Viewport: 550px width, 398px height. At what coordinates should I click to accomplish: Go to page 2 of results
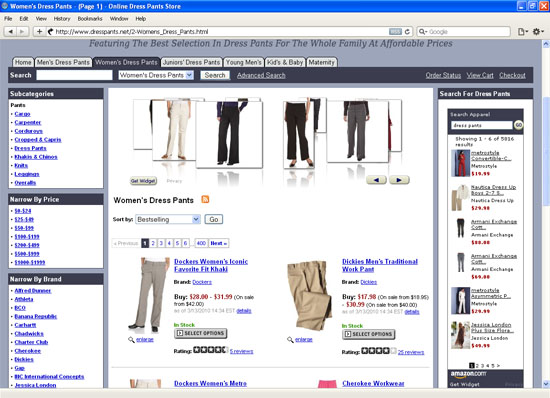click(153, 243)
